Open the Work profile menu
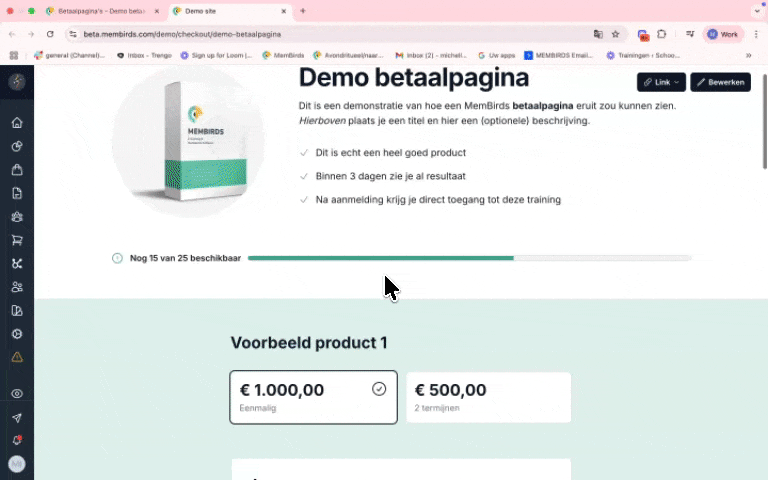 coord(723,34)
